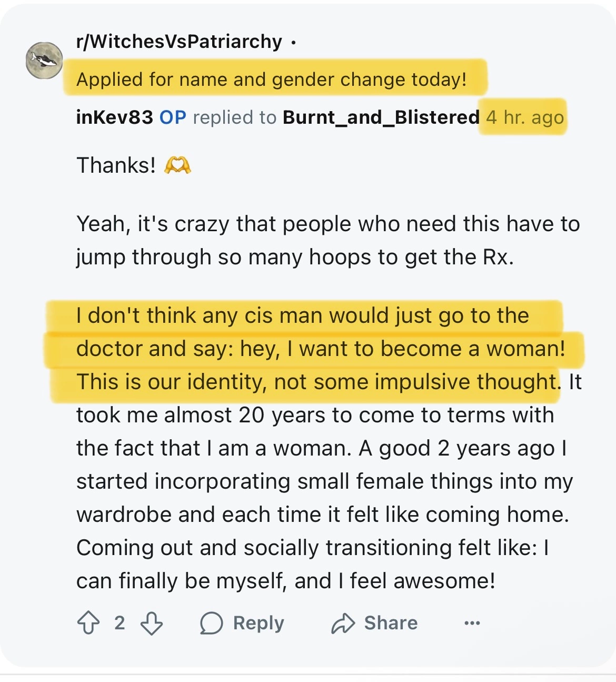Click the vote count number 2
Image resolution: width=616 pixels, height=682 pixels.
tap(120, 623)
